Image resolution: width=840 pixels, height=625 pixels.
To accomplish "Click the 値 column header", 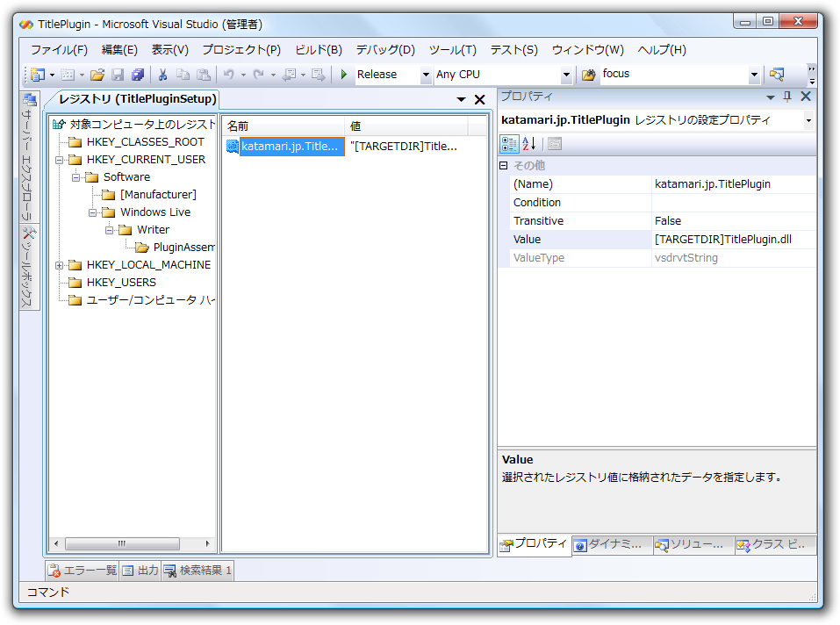I will pyautogui.click(x=406, y=126).
